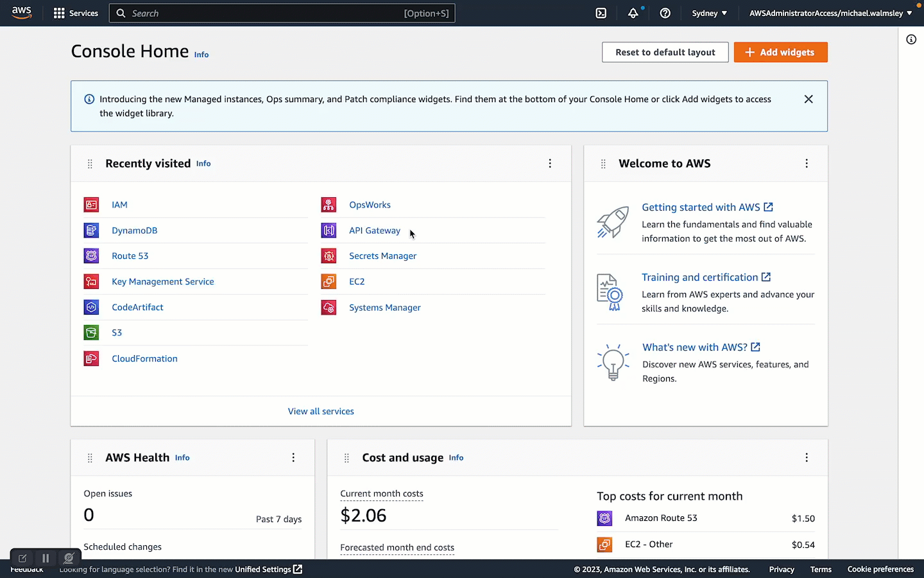Open Cookie preferences in the footer
Screen dimensions: 924x578
[x=880, y=569]
